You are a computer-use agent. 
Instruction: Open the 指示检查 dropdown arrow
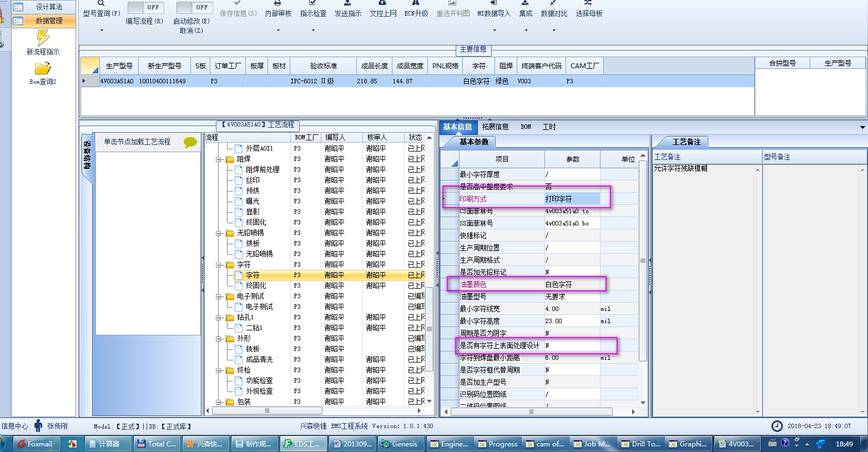(313, 30)
